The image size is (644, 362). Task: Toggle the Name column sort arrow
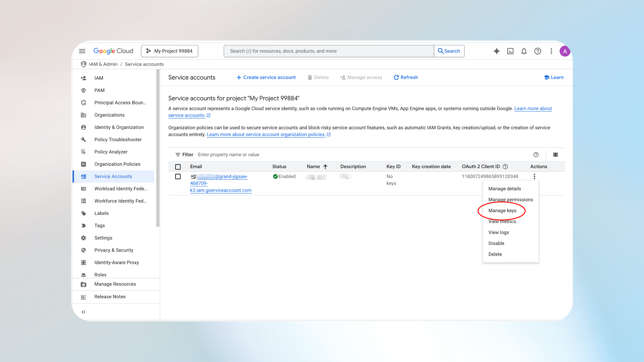[x=325, y=166]
